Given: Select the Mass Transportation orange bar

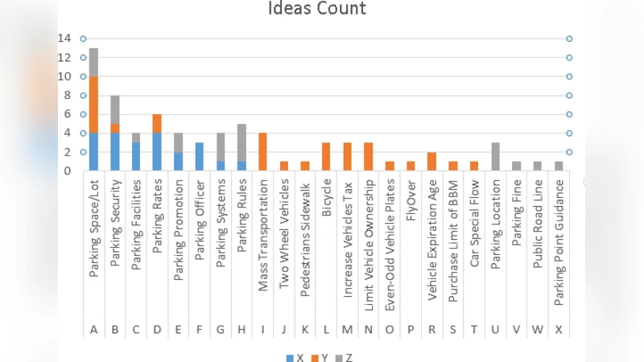Looking at the screenshot, I should coord(262,152).
